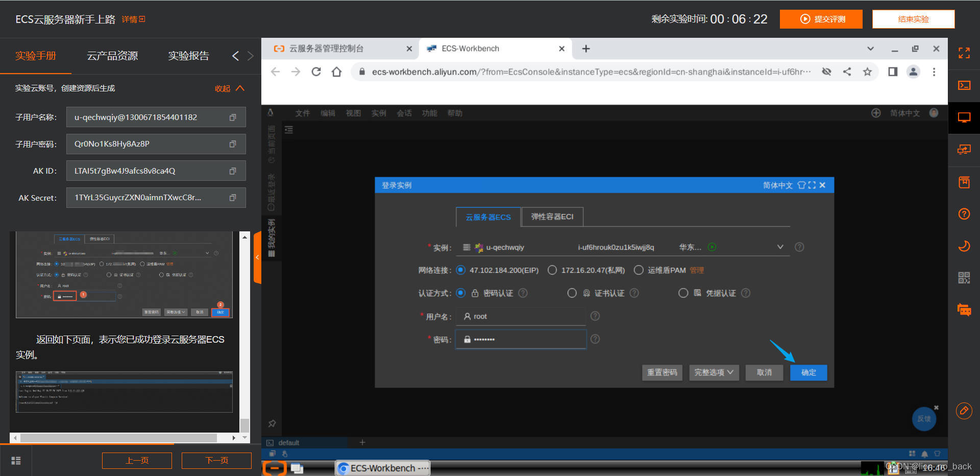Copy the sub-user name value

(x=233, y=117)
